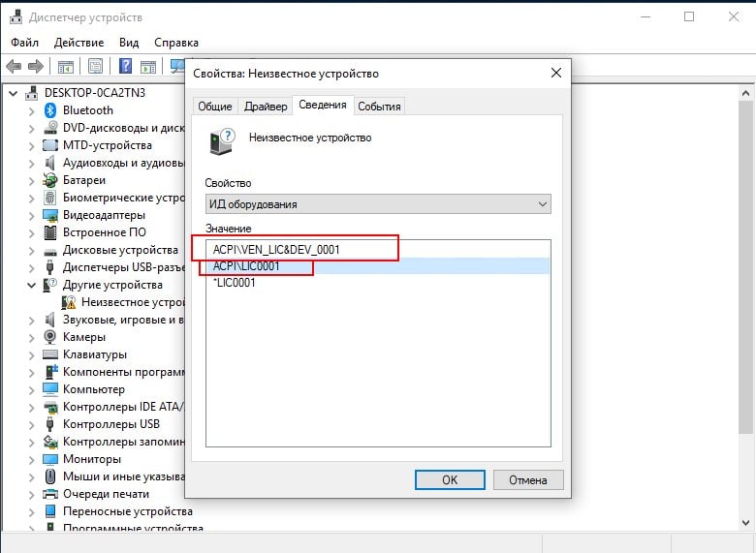Collapse the Другие устройства category
This screenshot has height=553, width=756.
point(32,285)
